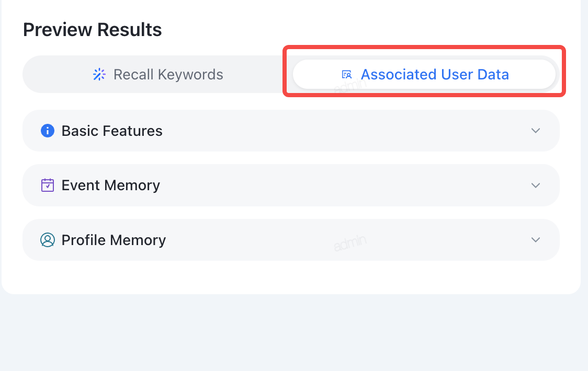Click the Preview Results heading
This screenshot has height=371, width=588.
[x=92, y=30]
